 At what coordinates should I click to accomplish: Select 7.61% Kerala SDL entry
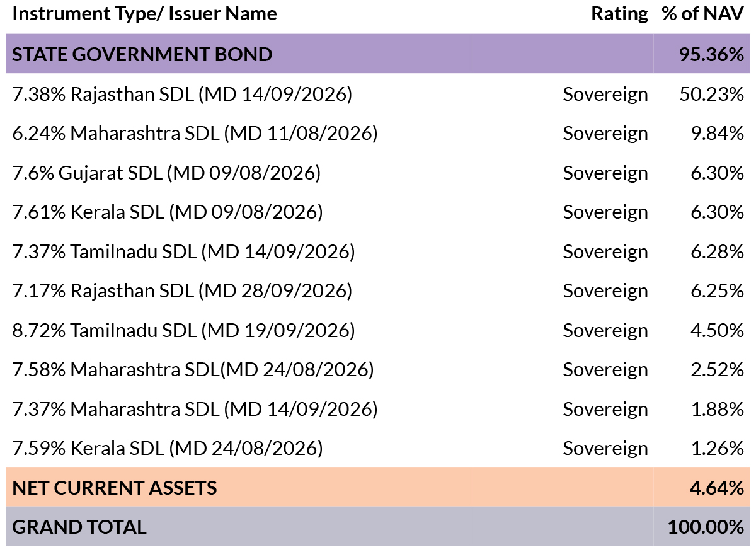point(168,212)
